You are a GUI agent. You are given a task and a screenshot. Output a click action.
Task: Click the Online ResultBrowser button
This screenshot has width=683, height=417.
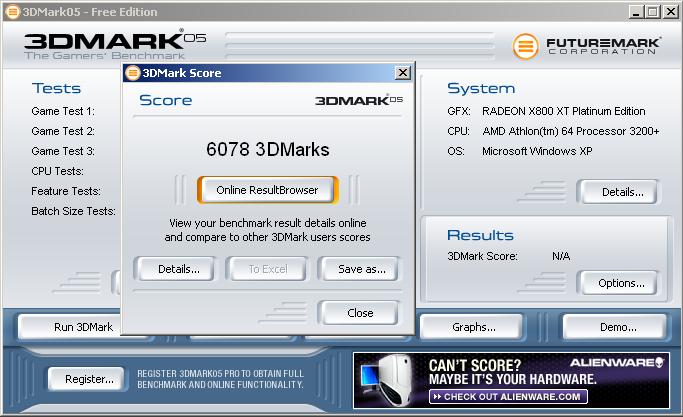pos(267,190)
